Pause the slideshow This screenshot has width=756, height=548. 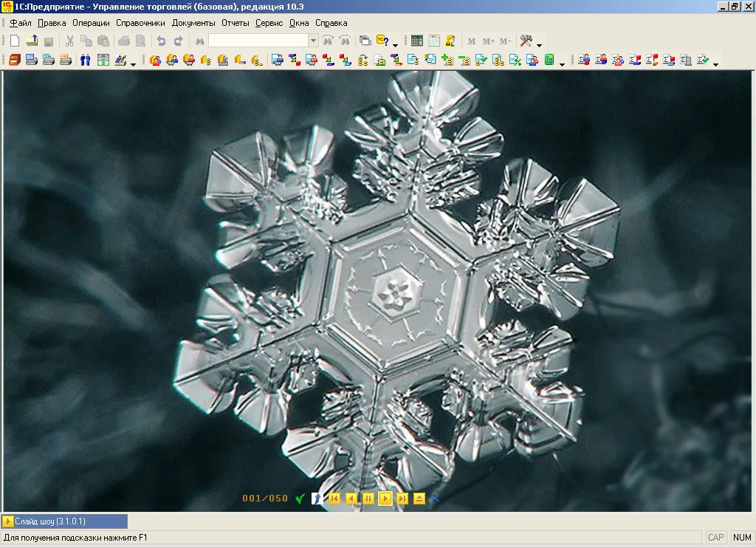pos(368,499)
